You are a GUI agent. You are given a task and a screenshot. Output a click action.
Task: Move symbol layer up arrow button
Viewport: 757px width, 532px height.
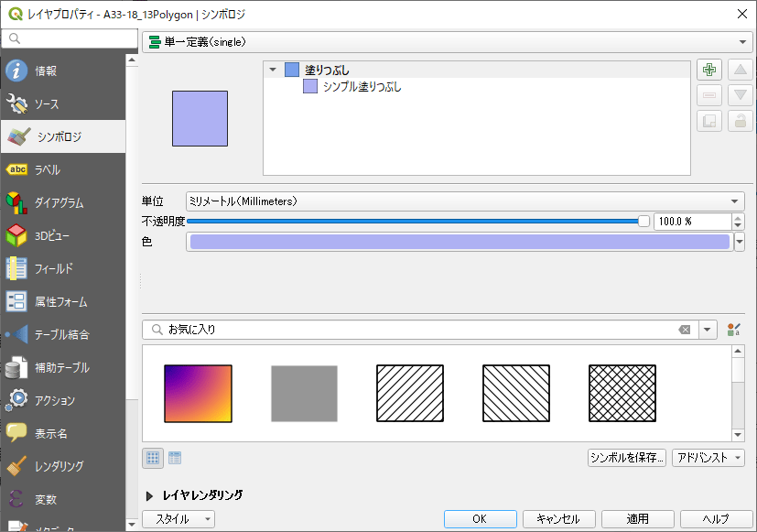[741, 70]
